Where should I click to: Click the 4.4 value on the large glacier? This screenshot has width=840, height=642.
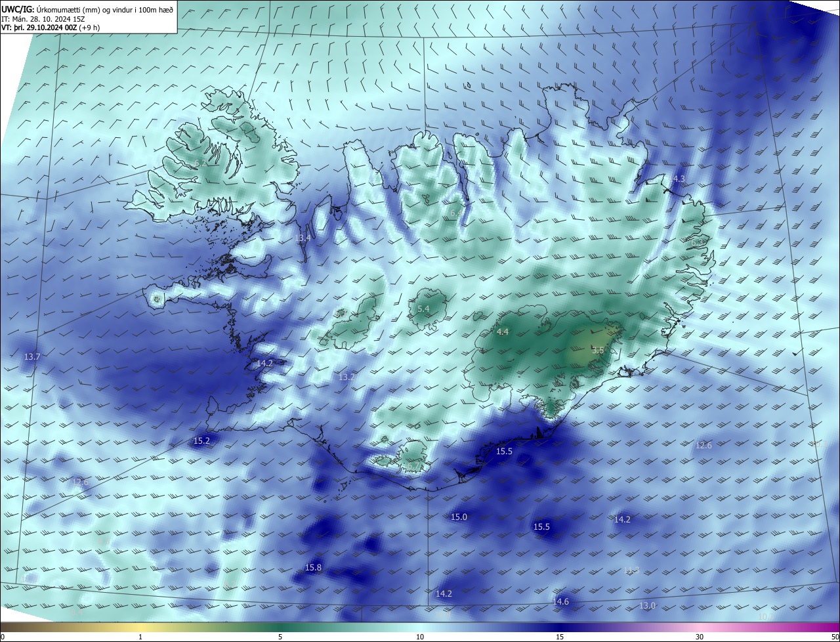(503, 332)
